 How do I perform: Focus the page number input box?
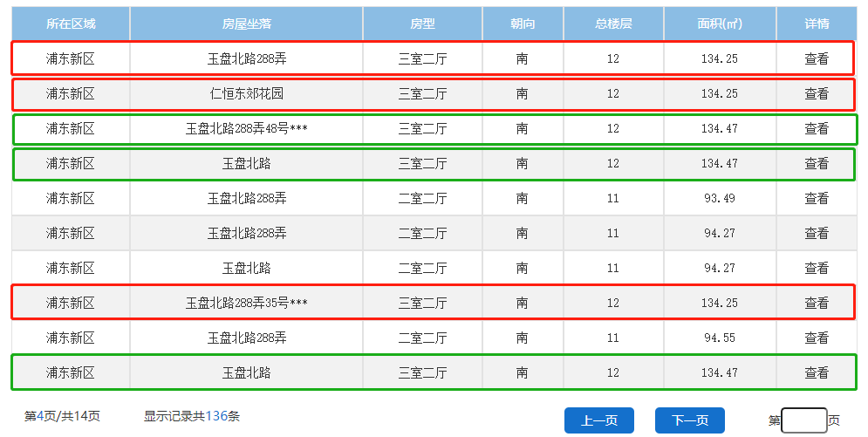[803, 420]
